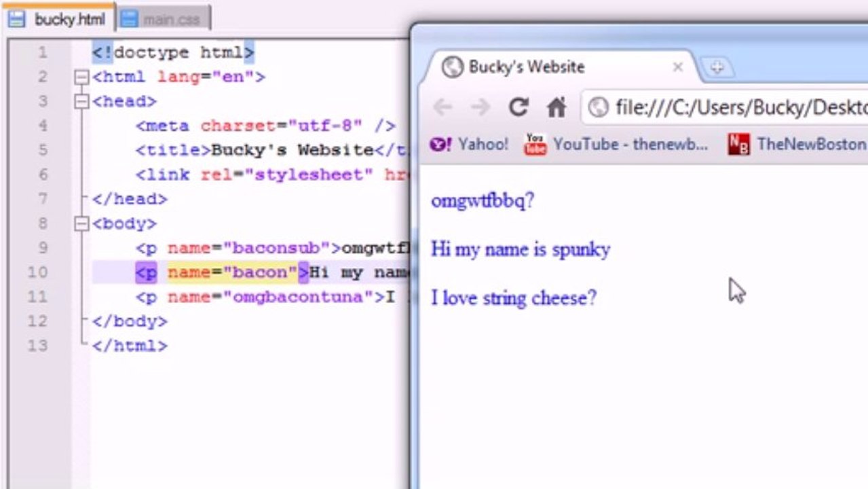Click the YouTube bookmark favicon
The image size is (868, 489).
pyautogui.click(x=535, y=144)
